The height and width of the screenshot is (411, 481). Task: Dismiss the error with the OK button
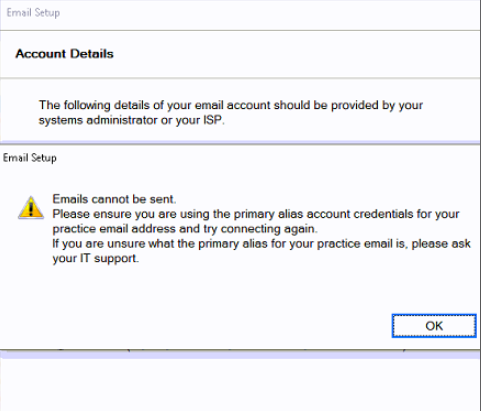tap(434, 326)
